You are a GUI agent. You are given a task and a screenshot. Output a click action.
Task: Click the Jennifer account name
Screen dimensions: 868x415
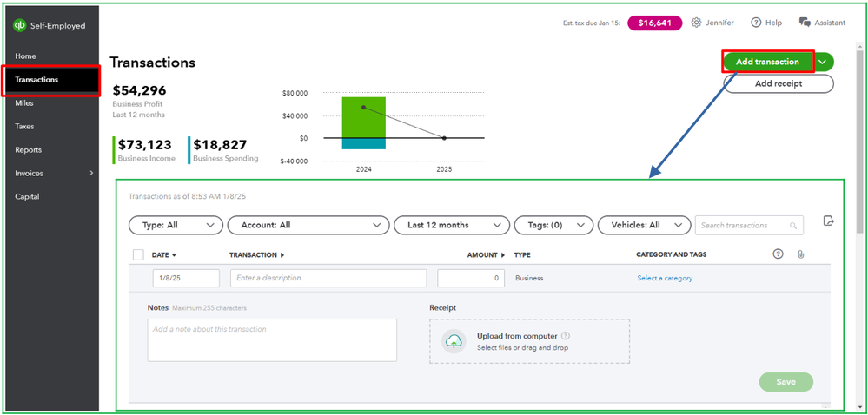[719, 23]
